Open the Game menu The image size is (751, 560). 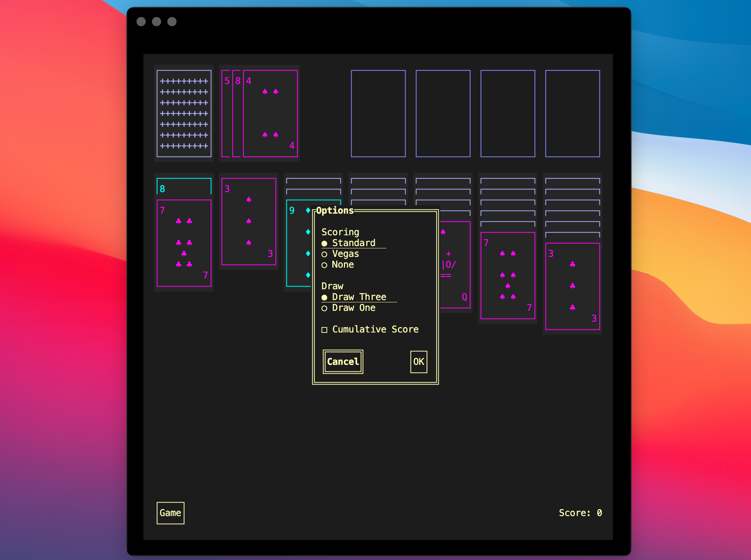coord(170,513)
